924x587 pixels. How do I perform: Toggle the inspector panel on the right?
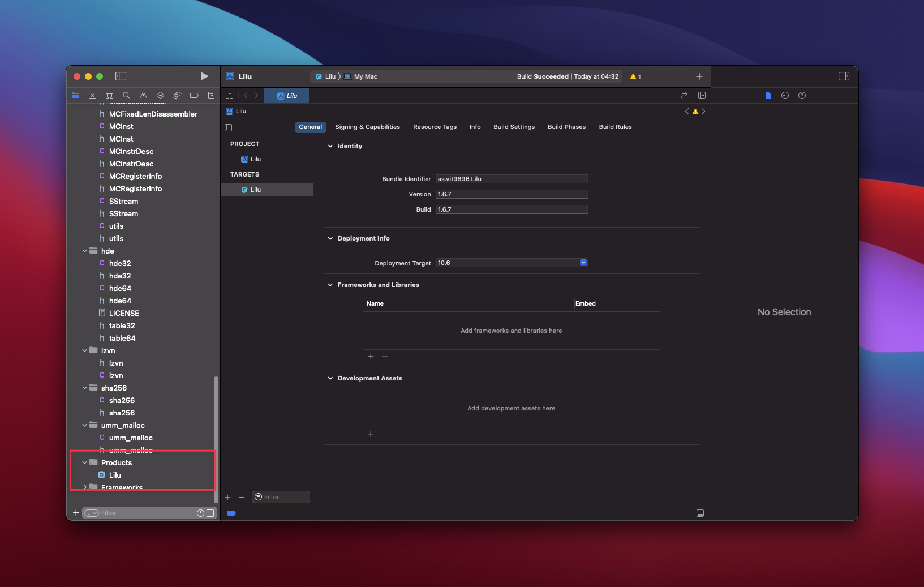pos(844,76)
